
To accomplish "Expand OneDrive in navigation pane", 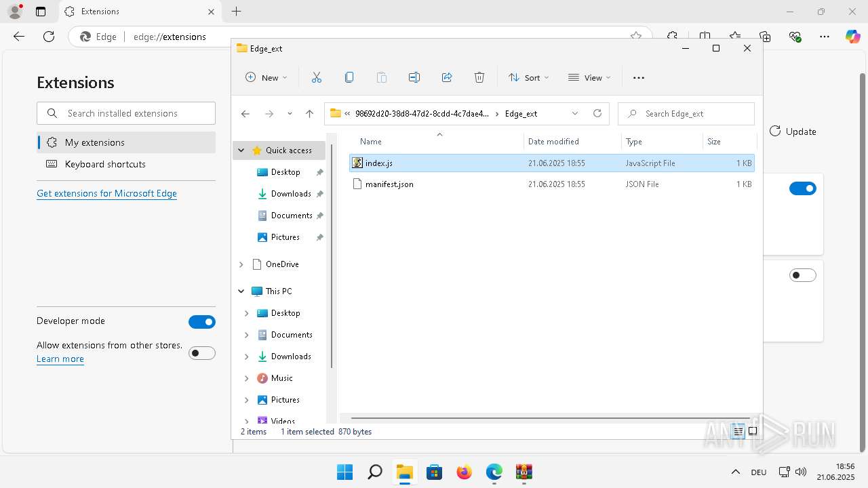I will click(241, 264).
